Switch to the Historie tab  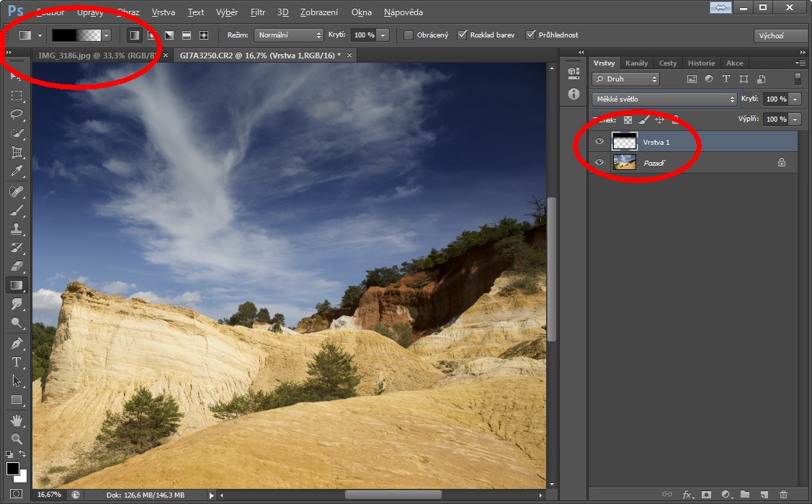coord(701,63)
